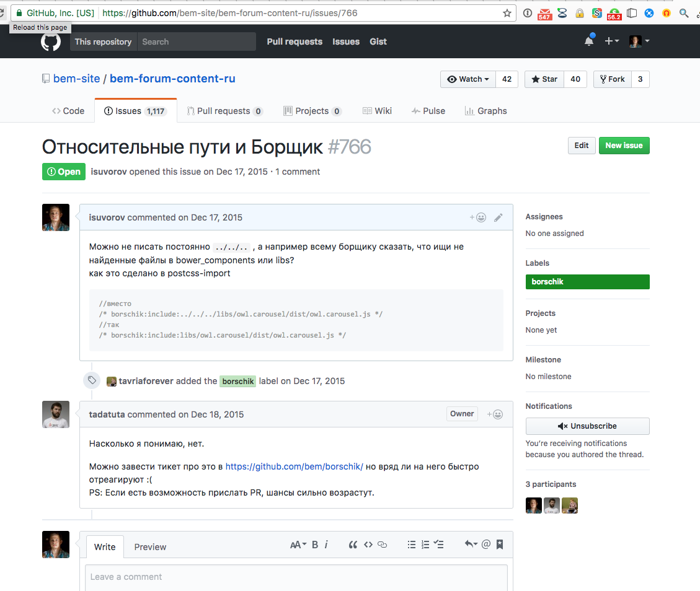
Task: Star the repository
Action: click(544, 79)
